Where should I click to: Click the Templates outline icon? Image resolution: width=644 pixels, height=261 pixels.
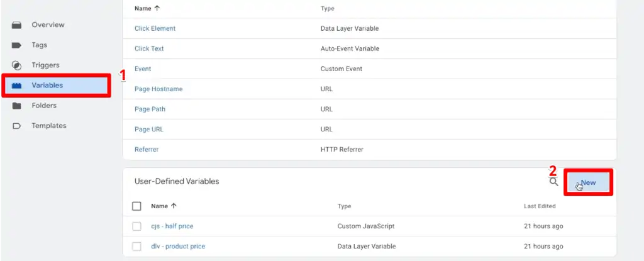(x=16, y=126)
